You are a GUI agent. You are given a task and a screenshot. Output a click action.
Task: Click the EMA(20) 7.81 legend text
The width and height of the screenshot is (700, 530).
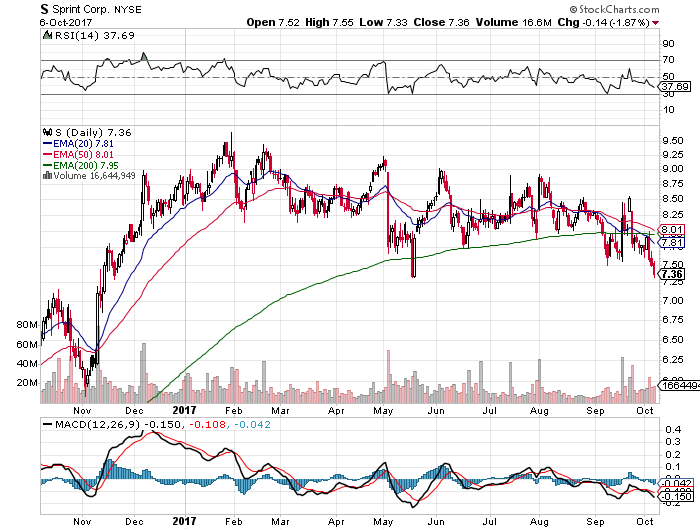83,144
